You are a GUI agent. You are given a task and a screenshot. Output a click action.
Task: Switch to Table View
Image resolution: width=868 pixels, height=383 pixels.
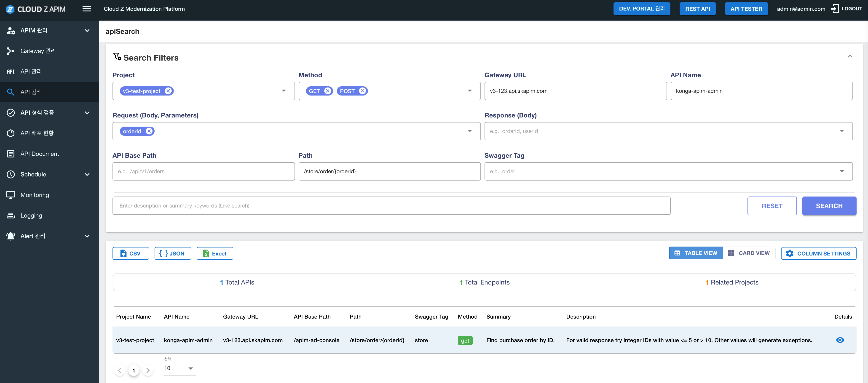[696, 253]
